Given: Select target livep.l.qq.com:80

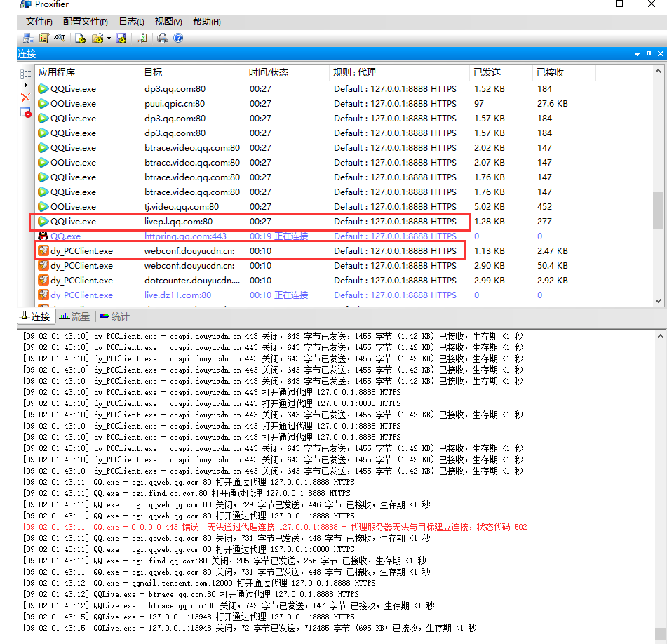Looking at the screenshot, I should click(178, 221).
